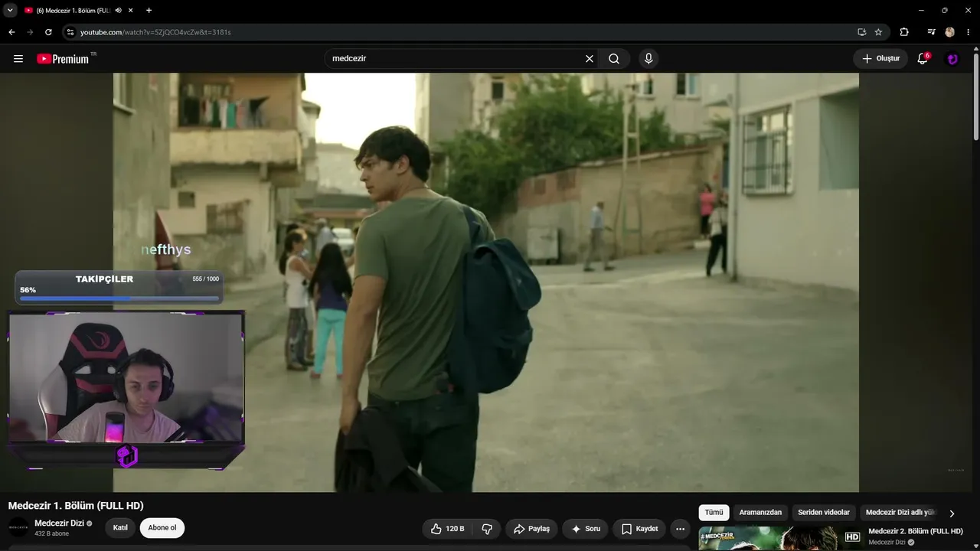Open the Chrome three-dot menu
The width and height of the screenshot is (980, 551).
point(969,32)
